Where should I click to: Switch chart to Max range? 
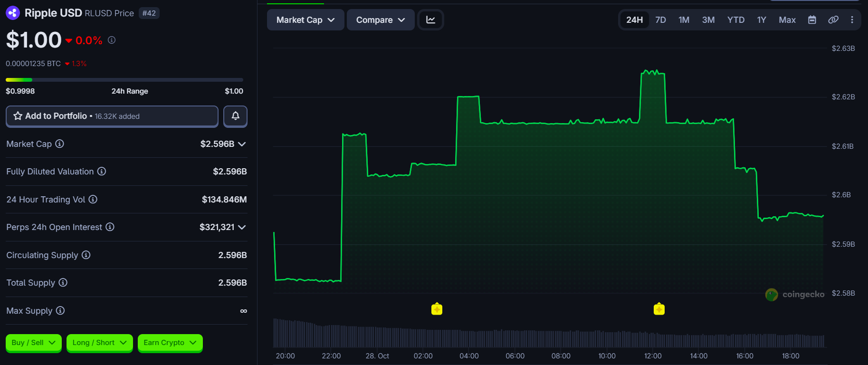[x=787, y=20]
